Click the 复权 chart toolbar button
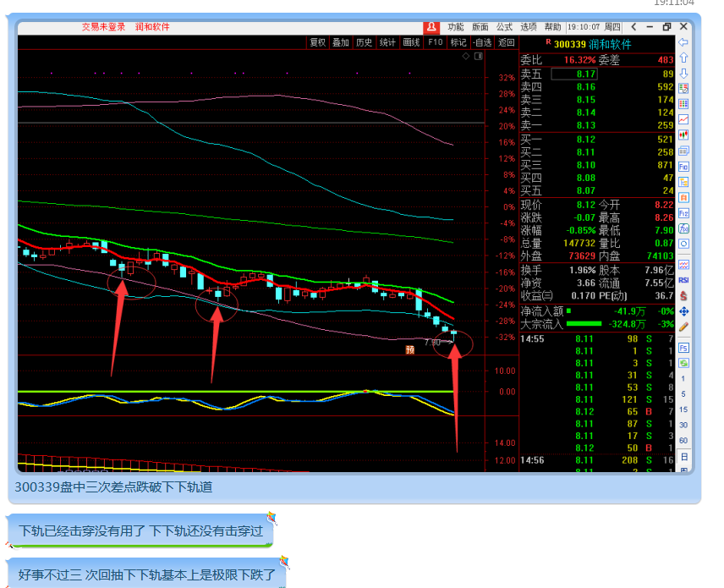 click(318, 42)
